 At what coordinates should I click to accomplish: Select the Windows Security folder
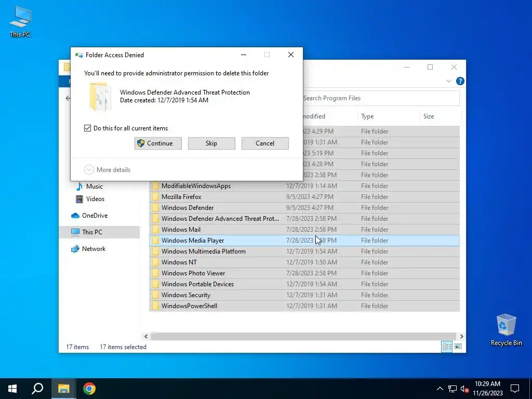pyautogui.click(x=304, y=295)
